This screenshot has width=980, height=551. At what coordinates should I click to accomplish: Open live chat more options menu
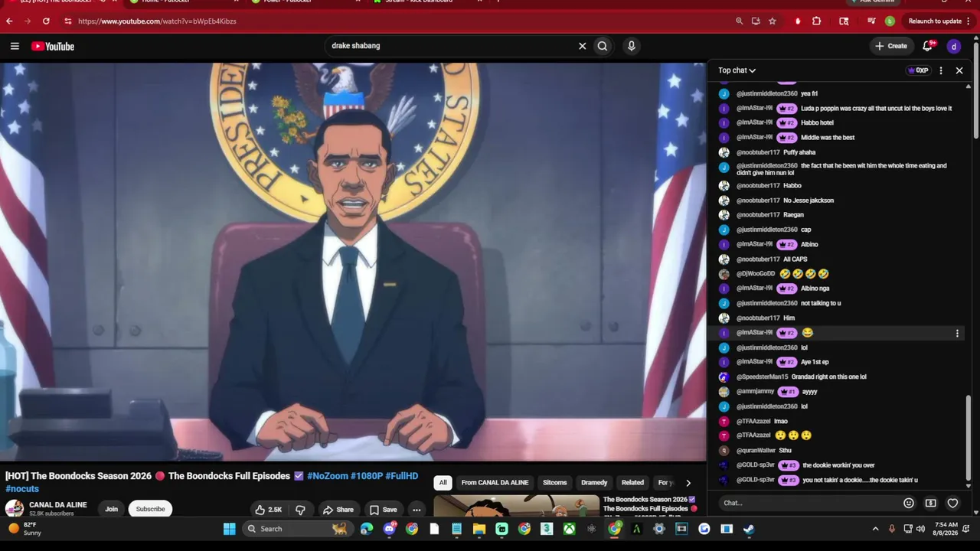point(941,70)
